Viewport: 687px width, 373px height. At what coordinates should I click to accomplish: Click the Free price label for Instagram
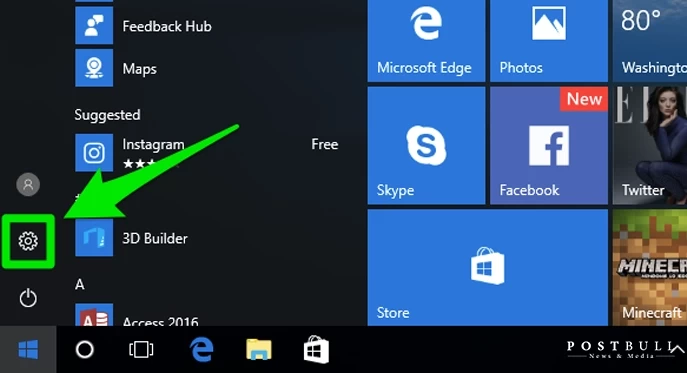tap(325, 144)
